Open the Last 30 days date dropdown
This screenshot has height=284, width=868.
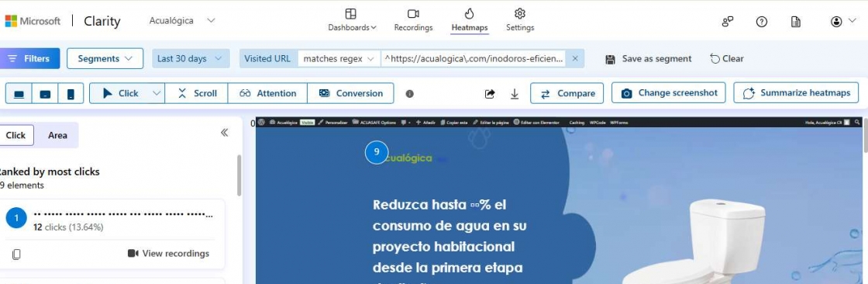click(x=191, y=58)
